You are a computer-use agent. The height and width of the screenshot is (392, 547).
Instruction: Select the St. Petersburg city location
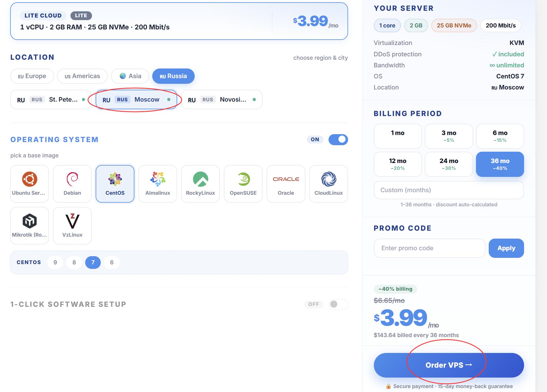[x=51, y=100]
